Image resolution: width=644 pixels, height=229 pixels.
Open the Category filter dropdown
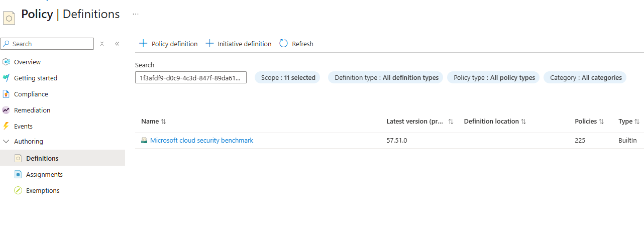(x=585, y=78)
